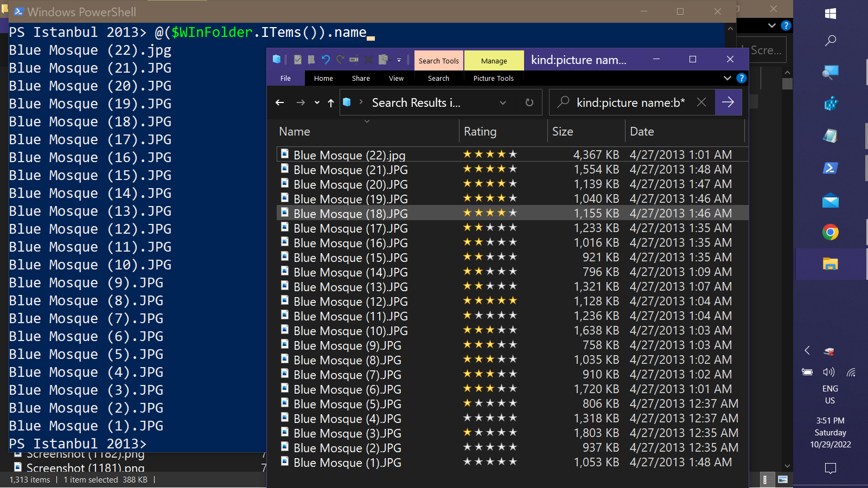Go forward with the right arrow button
The height and width of the screenshot is (488, 868).
301,102
